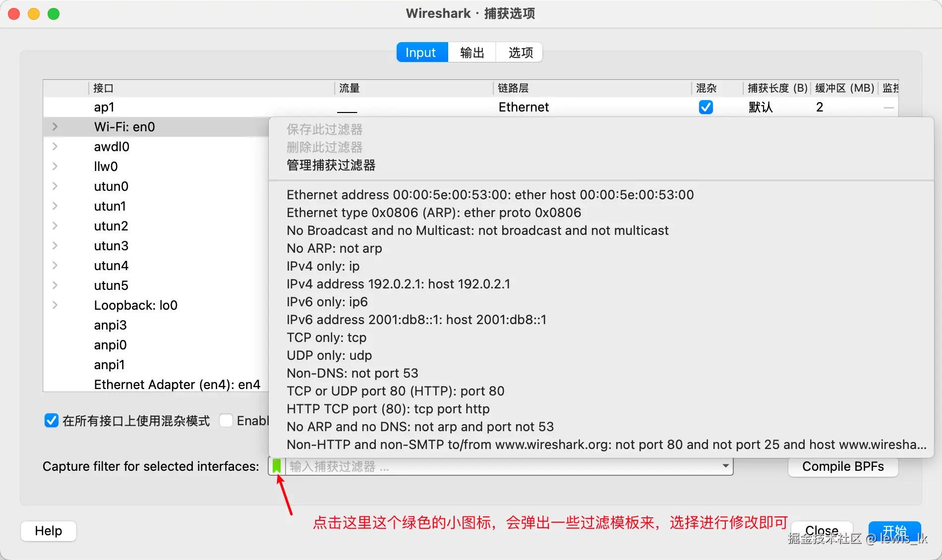Click the 缓冲区 (MB) column header
The height and width of the screenshot is (560, 942).
844,88
